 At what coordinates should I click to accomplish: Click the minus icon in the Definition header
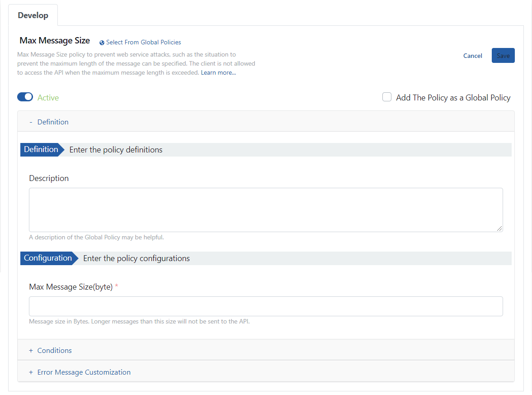coord(31,122)
